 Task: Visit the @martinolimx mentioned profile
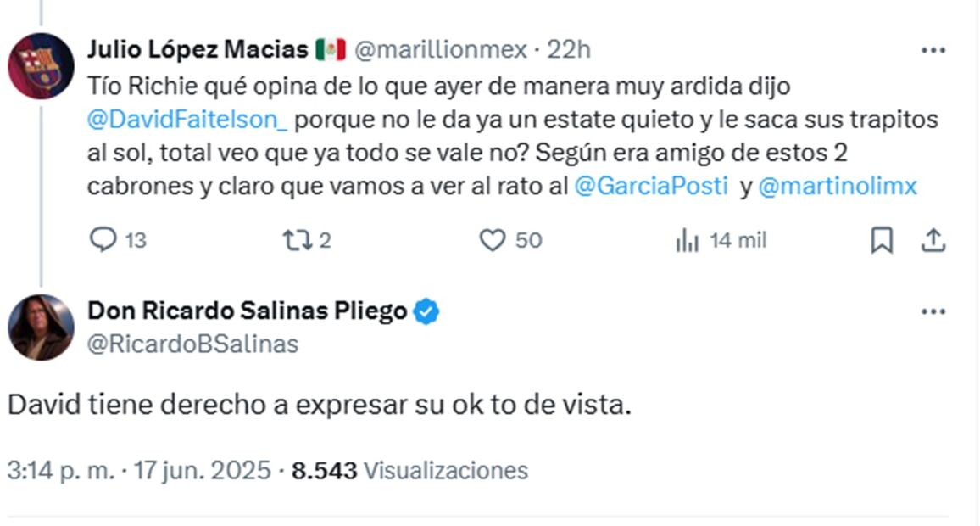click(x=837, y=187)
